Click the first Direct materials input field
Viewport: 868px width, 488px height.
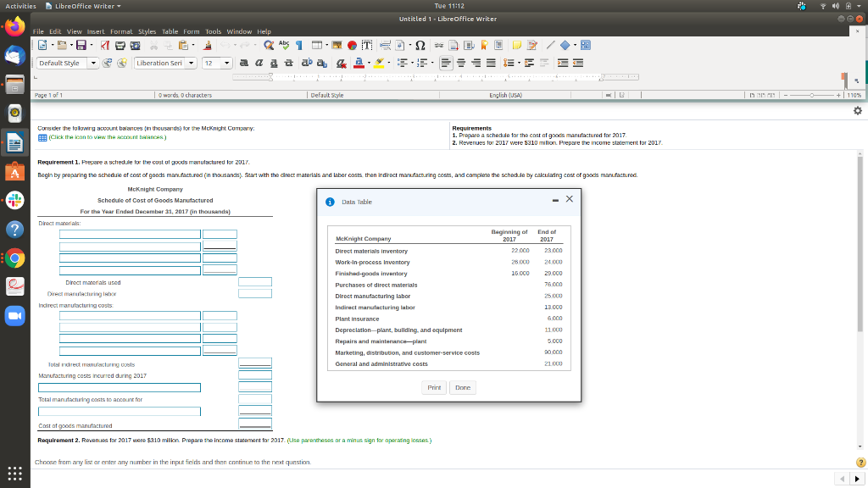point(129,235)
